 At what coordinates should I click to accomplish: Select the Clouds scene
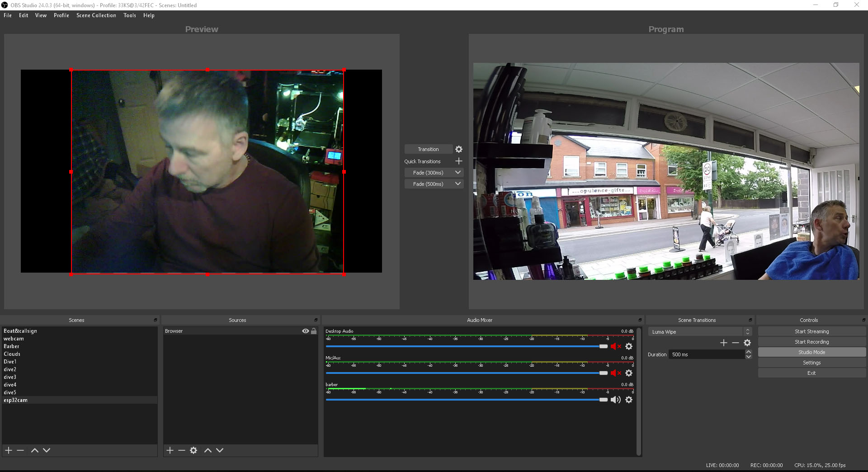(x=80, y=354)
